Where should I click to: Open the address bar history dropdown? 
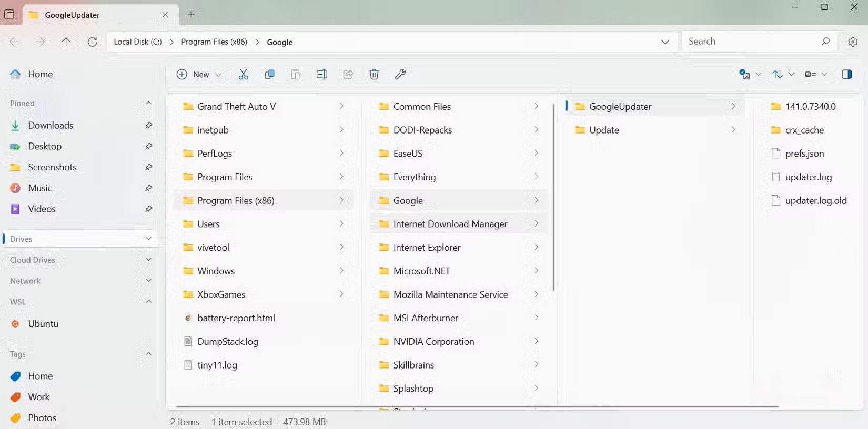click(x=665, y=42)
